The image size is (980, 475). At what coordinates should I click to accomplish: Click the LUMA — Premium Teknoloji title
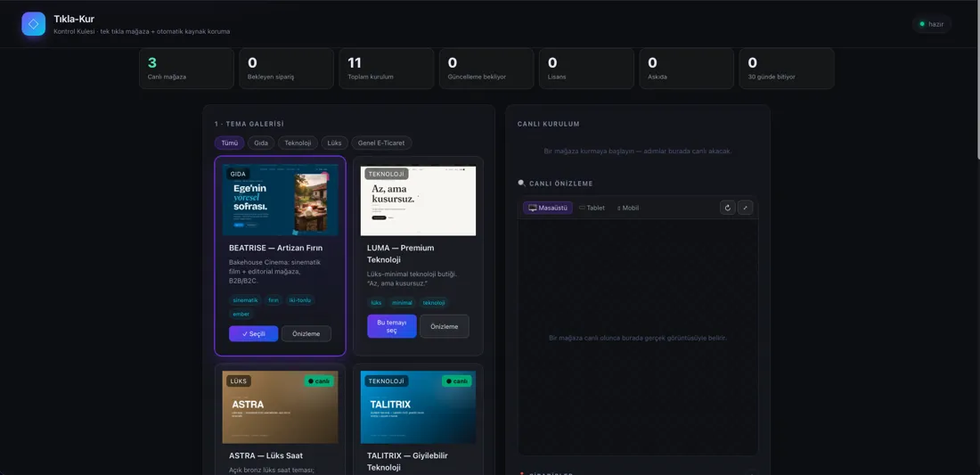pyautogui.click(x=401, y=254)
